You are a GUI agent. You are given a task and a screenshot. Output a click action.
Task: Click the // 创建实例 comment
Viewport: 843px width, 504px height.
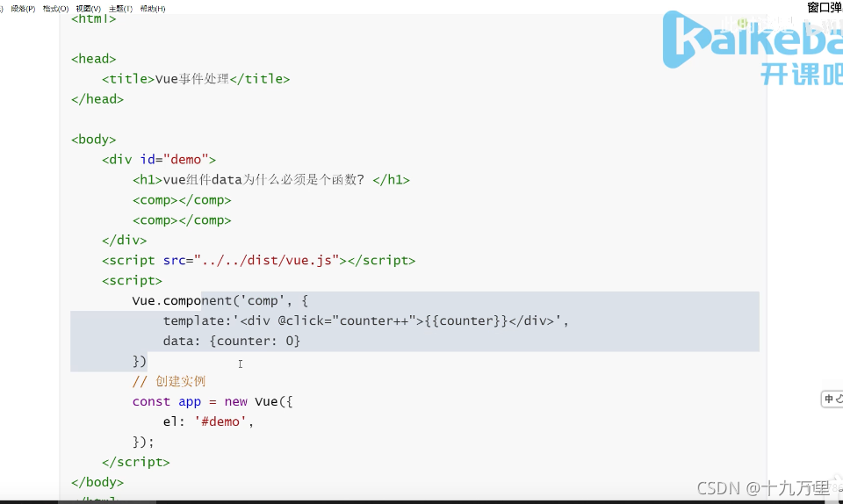pyautogui.click(x=169, y=381)
